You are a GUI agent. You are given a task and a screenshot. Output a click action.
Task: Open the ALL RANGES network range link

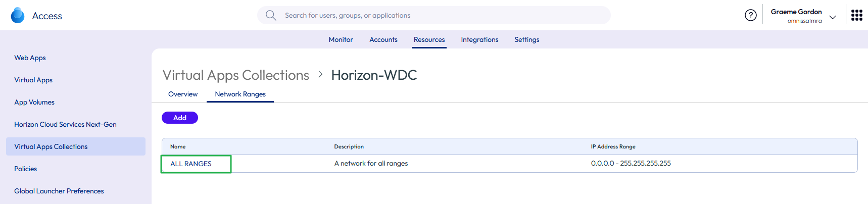(191, 164)
